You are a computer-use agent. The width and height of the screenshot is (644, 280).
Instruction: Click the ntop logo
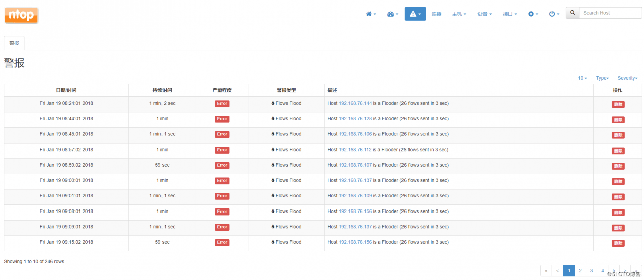point(22,15)
